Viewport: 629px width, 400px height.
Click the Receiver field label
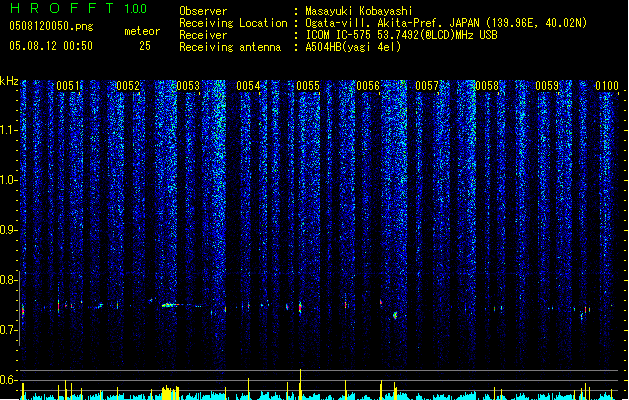(x=203, y=35)
